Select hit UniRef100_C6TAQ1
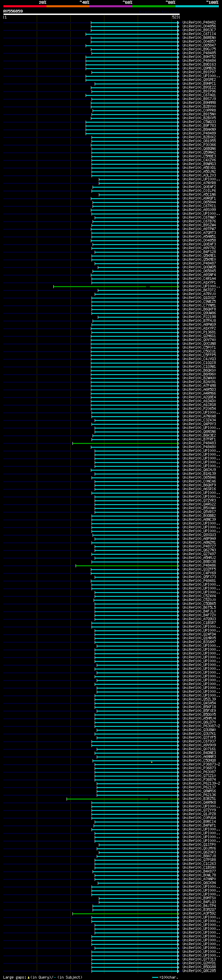The height and width of the screenshot is (980, 222). coord(199,95)
